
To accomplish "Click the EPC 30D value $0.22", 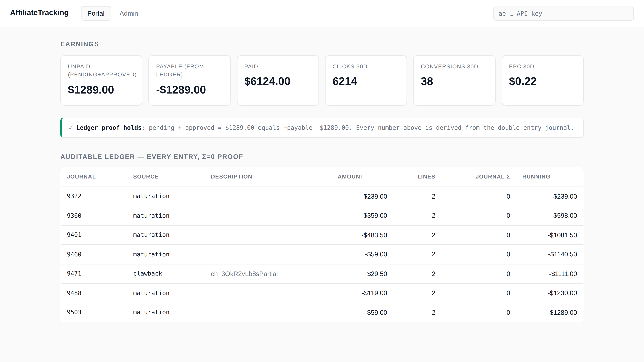I will (523, 81).
